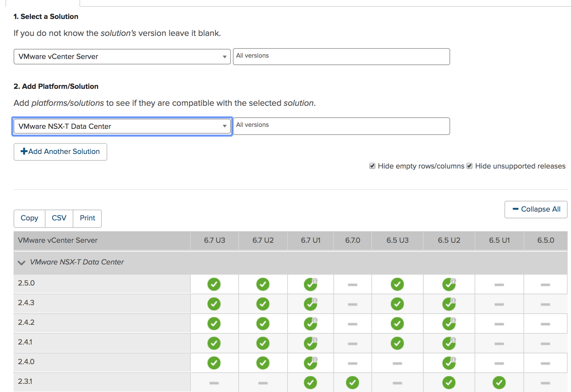Click the 6.5.0 column header
The height and width of the screenshot is (392, 571).
click(546, 240)
